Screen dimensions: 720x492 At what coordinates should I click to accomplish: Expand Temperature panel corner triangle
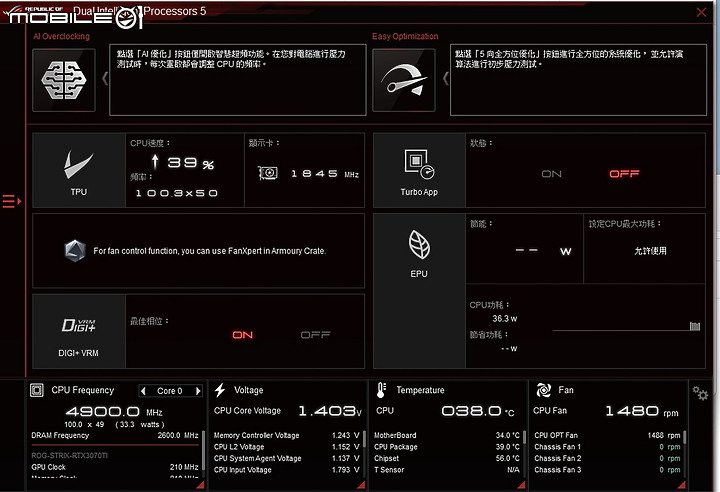[x=521, y=484]
